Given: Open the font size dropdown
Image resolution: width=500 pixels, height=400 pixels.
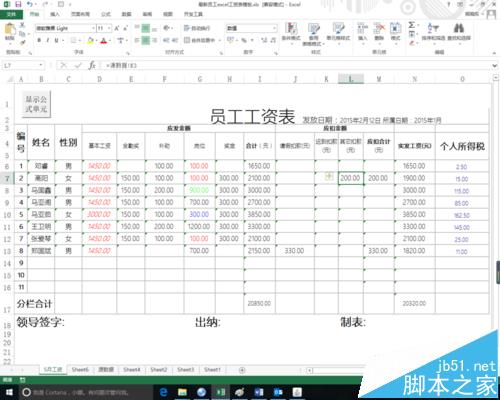Looking at the screenshot, I should coord(109,28).
